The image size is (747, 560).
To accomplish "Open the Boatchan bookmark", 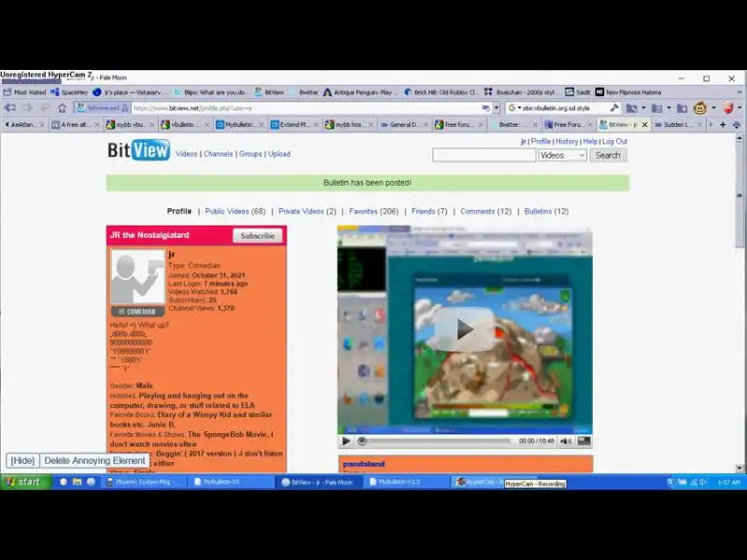I will click(520, 92).
